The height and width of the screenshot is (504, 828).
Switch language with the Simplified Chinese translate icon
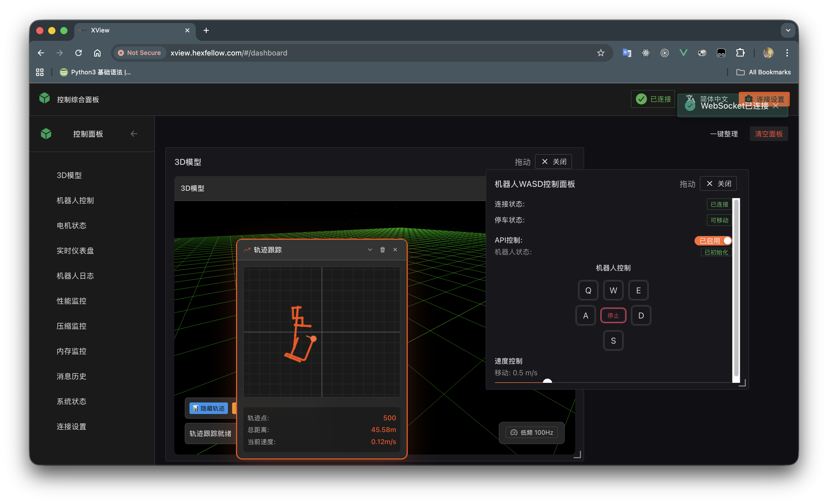[x=690, y=98]
